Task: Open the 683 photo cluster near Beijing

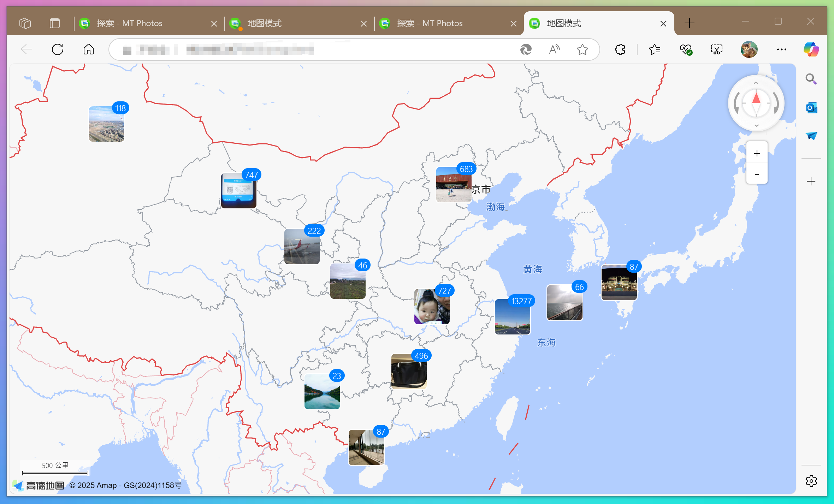Action: pyautogui.click(x=454, y=185)
